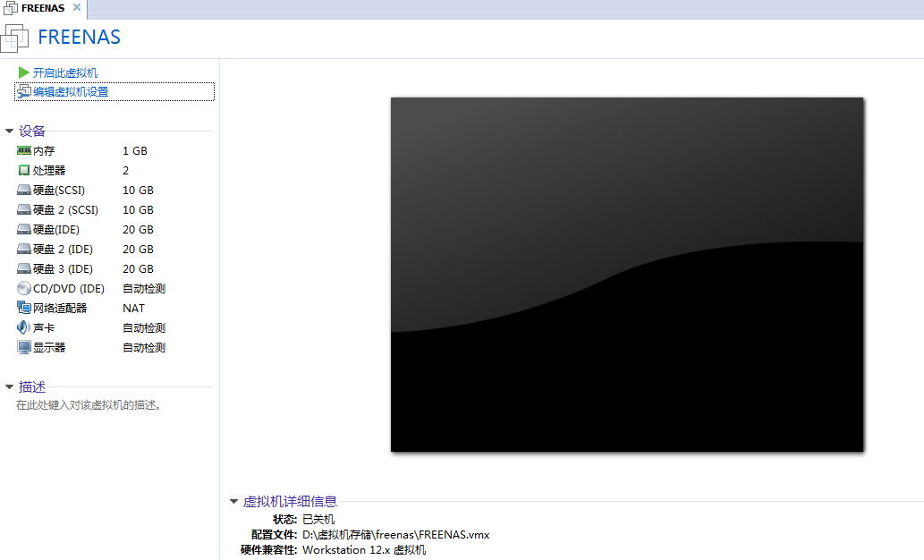Select the 硬盘(SCSI) device label
Viewport: 924px width, 560px height.
coord(59,190)
